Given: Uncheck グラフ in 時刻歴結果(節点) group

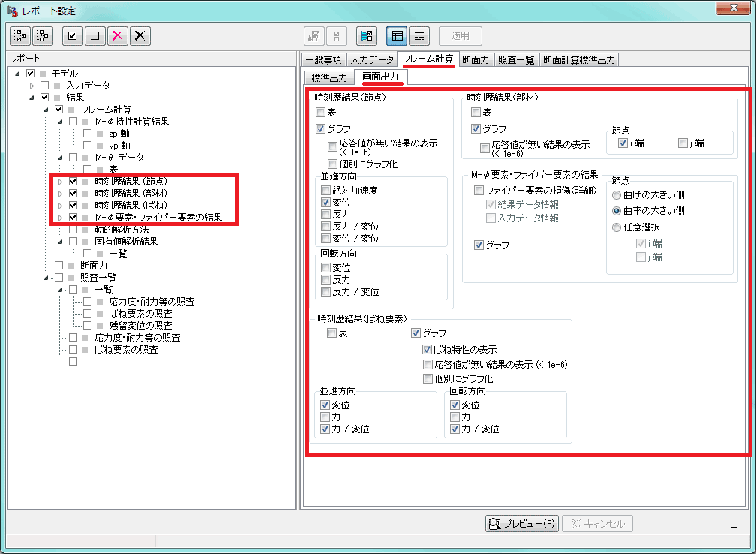Looking at the screenshot, I should click(x=321, y=129).
